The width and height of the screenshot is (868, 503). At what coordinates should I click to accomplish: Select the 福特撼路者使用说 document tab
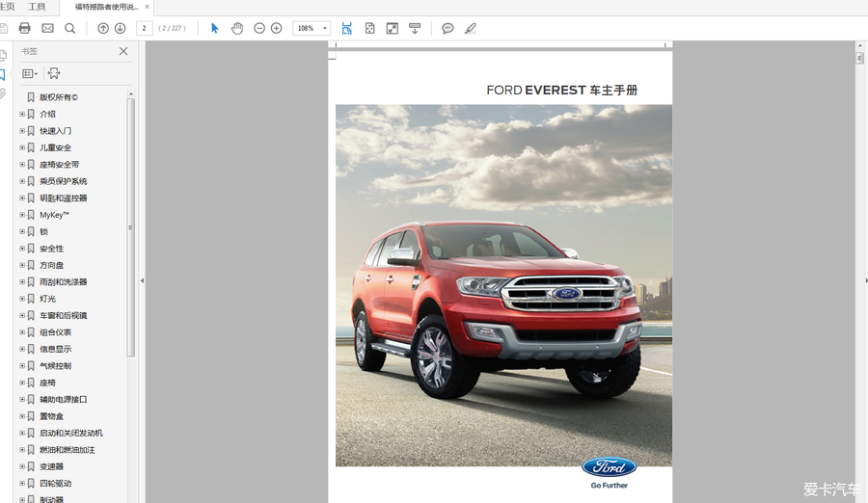point(107,7)
